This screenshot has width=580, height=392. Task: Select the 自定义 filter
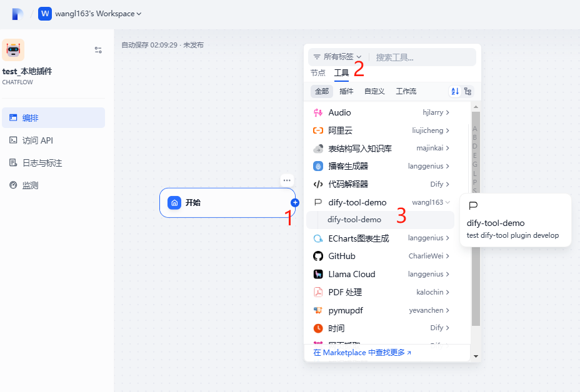(374, 91)
